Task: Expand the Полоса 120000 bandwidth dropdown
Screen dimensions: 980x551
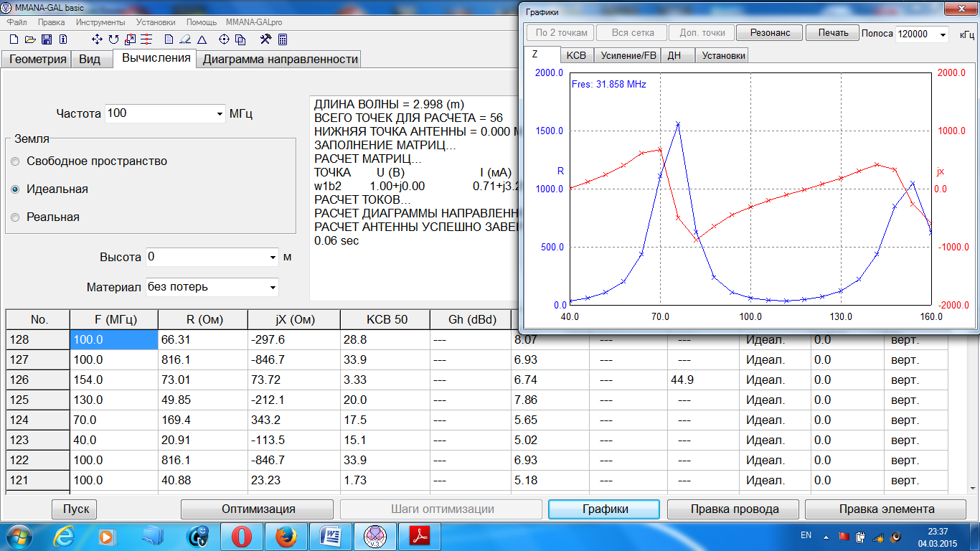Action: point(943,34)
